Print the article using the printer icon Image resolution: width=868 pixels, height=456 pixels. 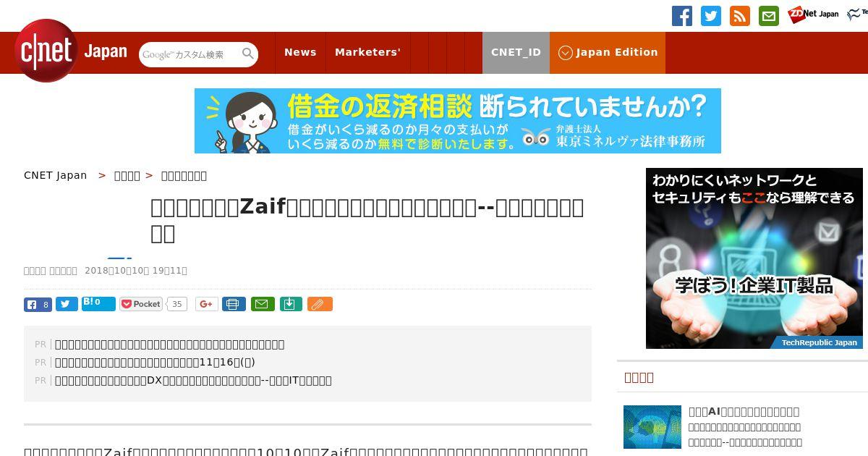[x=234, y=304]
